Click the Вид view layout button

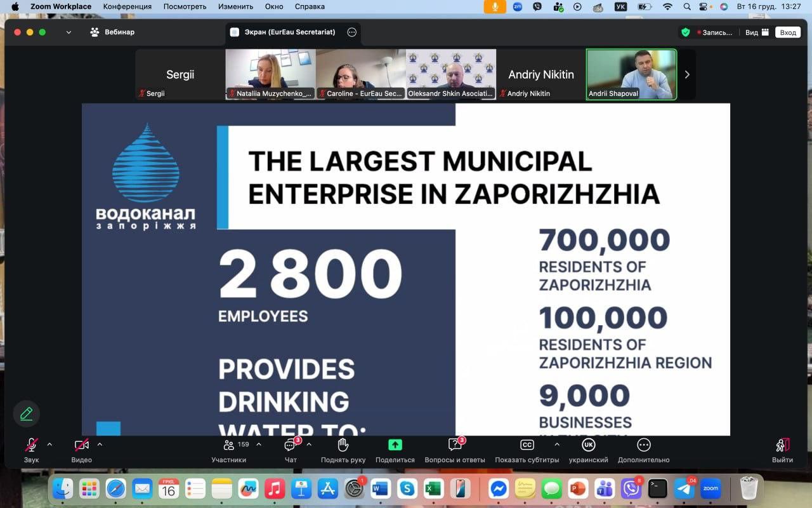point(757,32)
